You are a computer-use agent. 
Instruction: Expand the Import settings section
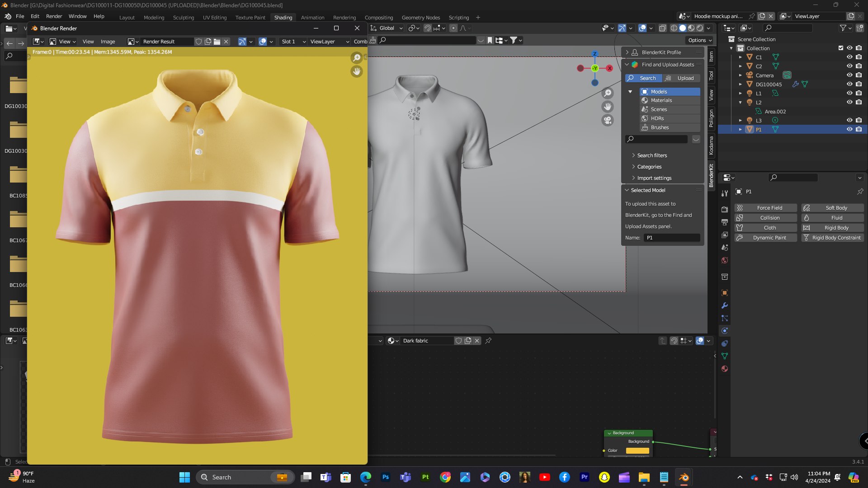[x=654, y=178]
